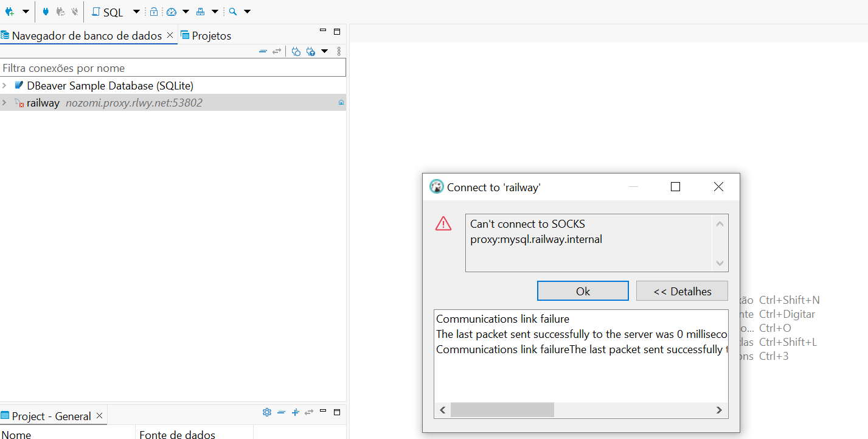Click the magnifier search icon in toolbar
Viewport: 868px width, 439px height.
coord(233,12)
